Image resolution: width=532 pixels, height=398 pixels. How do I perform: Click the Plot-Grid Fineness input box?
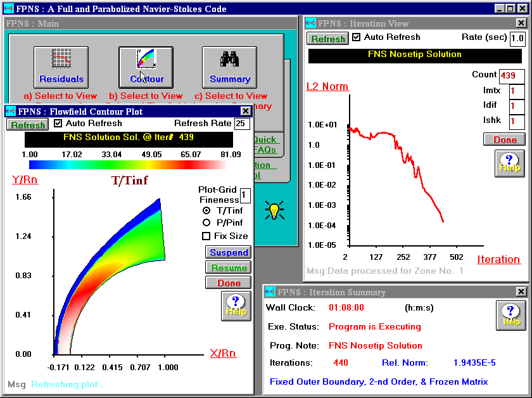[244, 195]
